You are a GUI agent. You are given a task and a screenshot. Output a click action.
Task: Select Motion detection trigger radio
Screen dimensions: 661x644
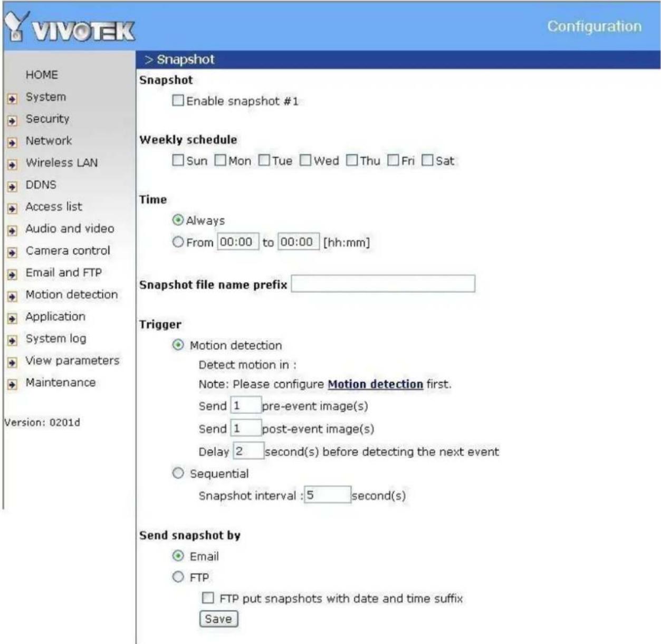click(x=178, y=345)
